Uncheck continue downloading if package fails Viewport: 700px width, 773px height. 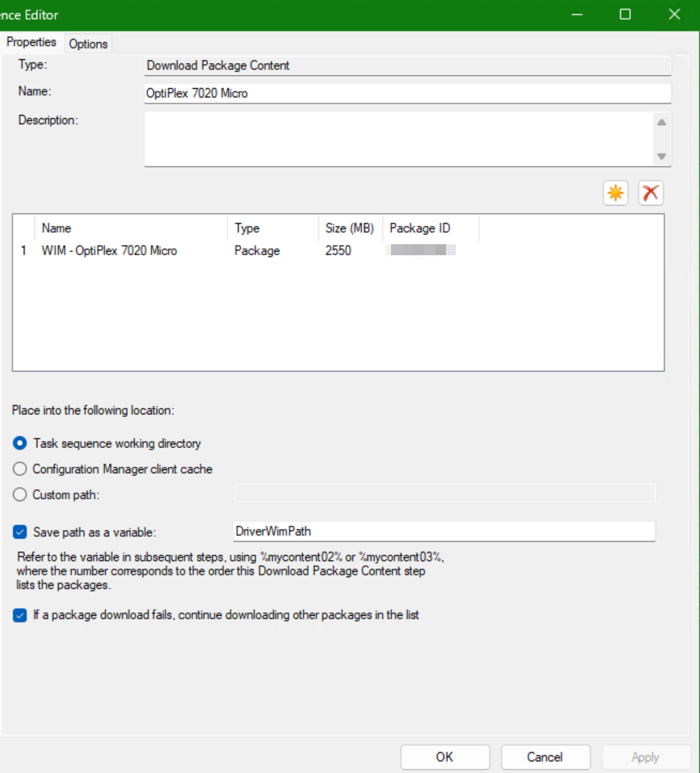click(x=20, y=615)
